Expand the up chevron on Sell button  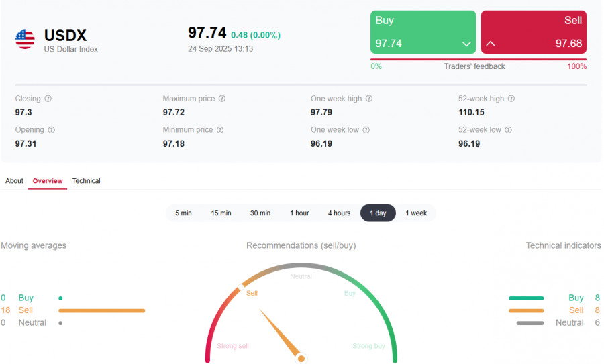coord(491,44)
